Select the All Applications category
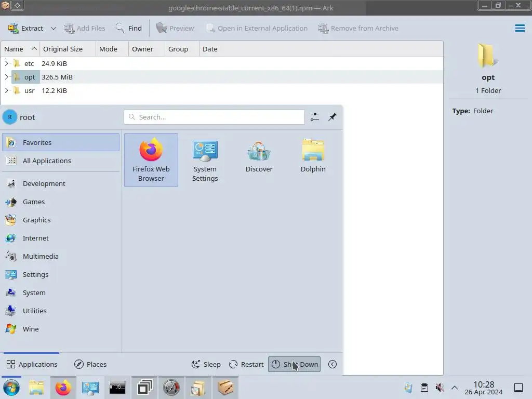Viewport: 532px width, 399px height. tap(61, 161)
